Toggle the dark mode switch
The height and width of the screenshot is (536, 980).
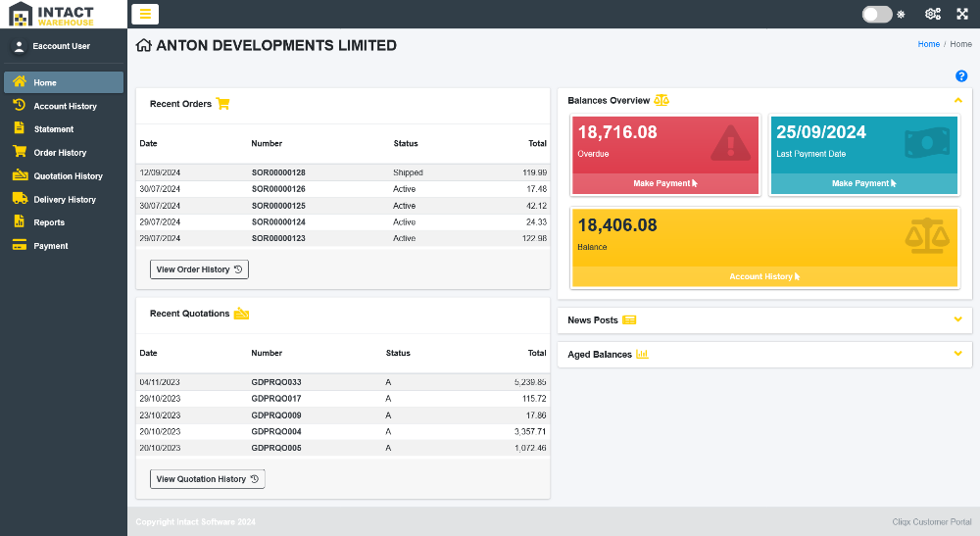click(x=877, y=15)
